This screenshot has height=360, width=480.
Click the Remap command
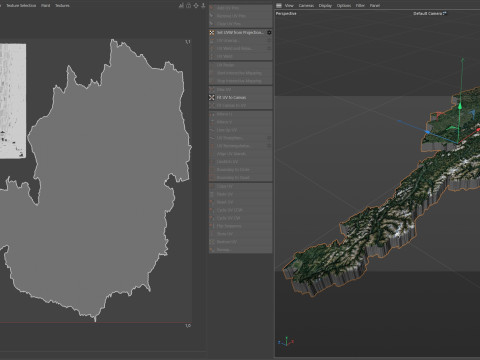pyautogui.click(x=240, y=250)
